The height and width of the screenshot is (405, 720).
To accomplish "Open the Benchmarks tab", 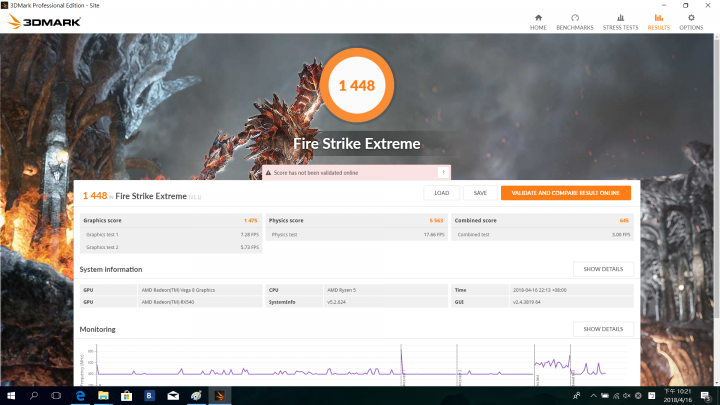I will [574, 22].
